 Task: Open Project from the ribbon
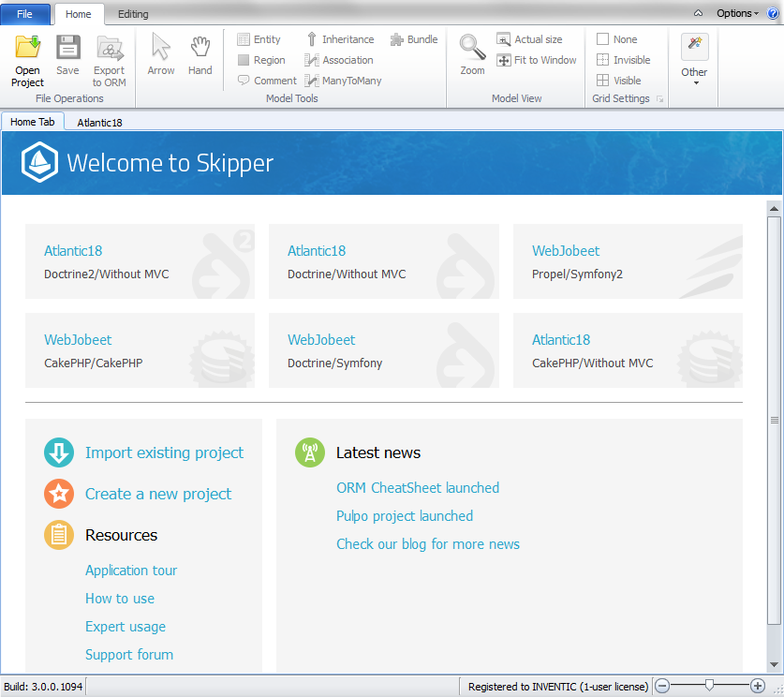click(x=27, y=61)
